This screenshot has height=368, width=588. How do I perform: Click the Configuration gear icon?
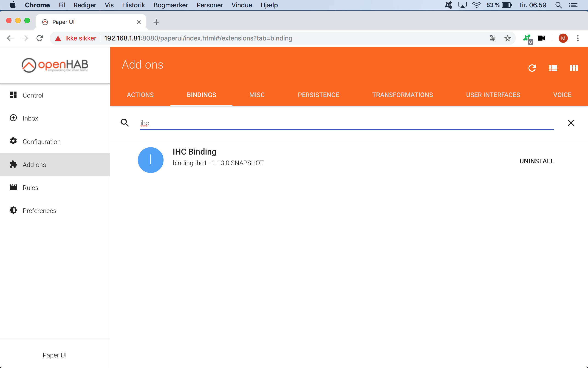[x=13, y=141]
